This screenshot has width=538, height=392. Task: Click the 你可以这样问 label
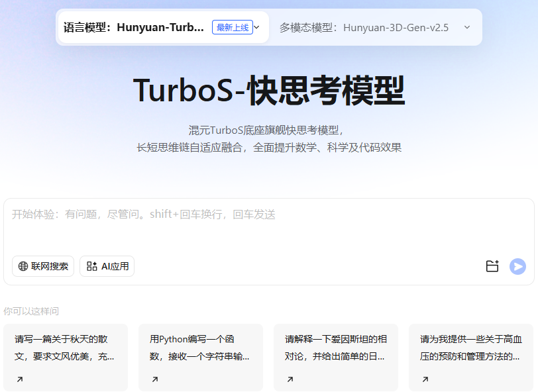pos(31,311)
